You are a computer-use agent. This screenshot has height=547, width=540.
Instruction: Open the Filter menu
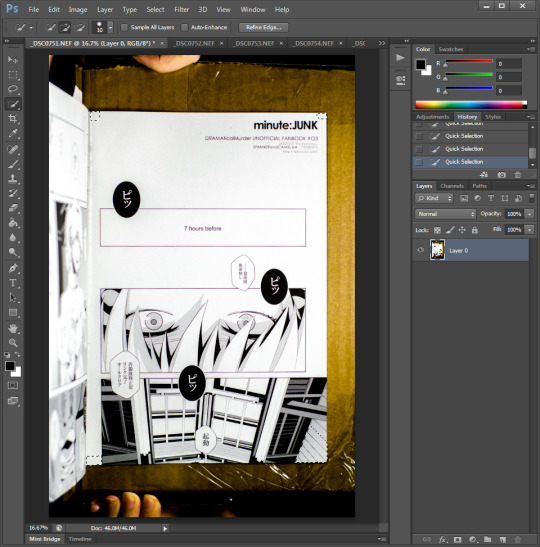click(181, 9)
